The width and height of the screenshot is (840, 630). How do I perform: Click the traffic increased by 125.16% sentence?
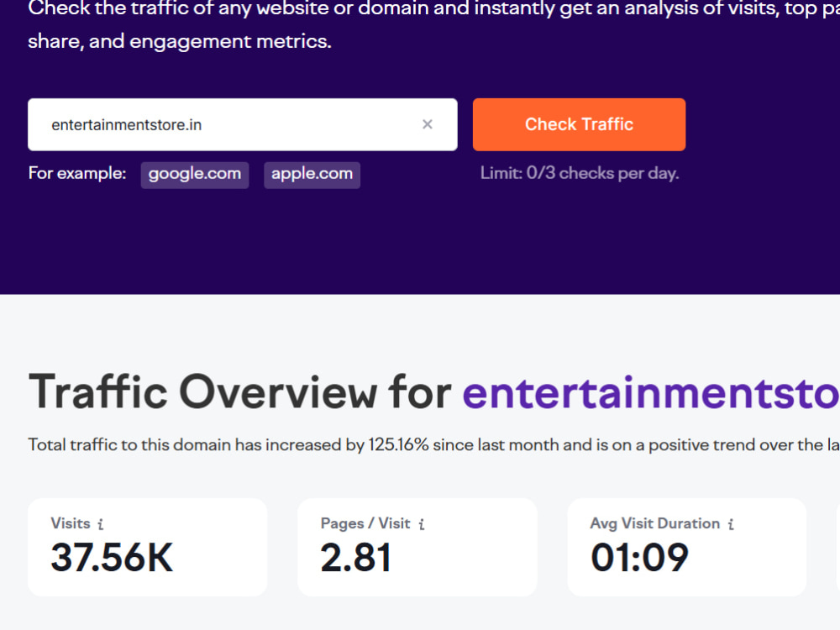pyautogui.click(x=433, y=444)
